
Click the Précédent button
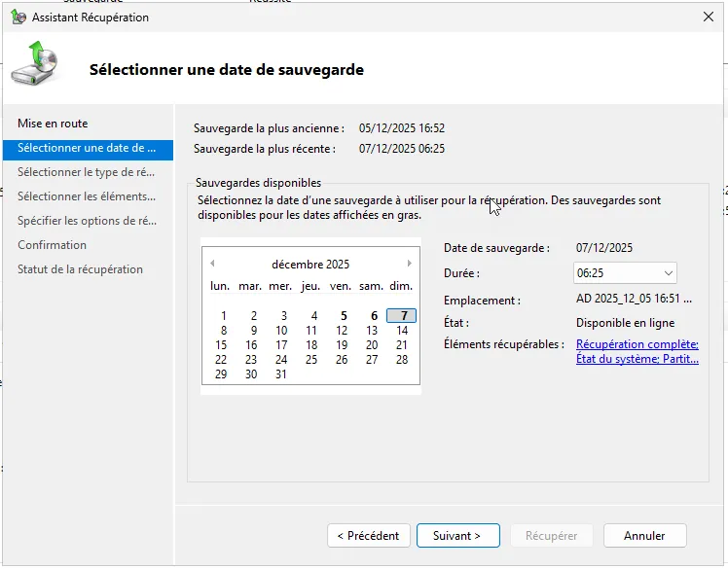click(x=368, y=536)
